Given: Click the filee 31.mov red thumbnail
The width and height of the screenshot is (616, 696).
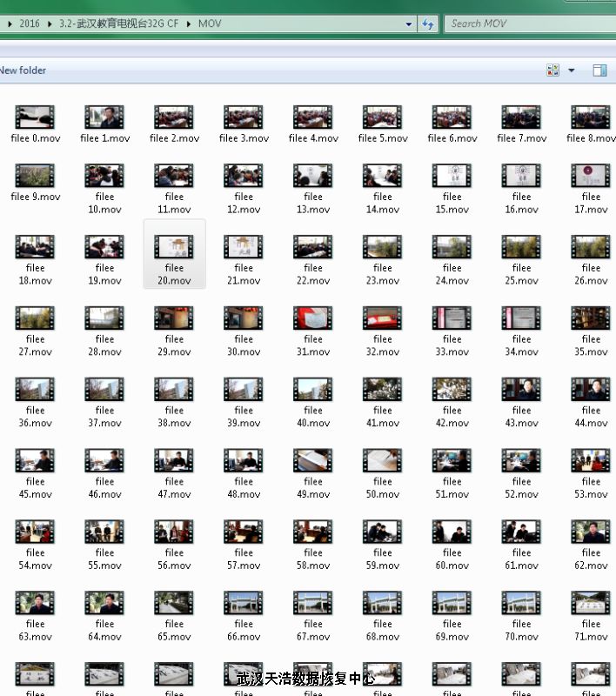Looking at the screenshot, I should pos(313,318).
